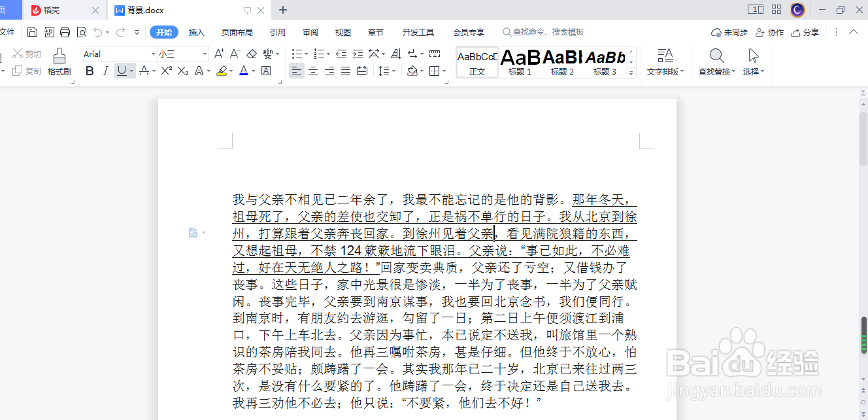Apply yellow text highlight color
Screen dimensions: 868x420
(x=222, y=71)
